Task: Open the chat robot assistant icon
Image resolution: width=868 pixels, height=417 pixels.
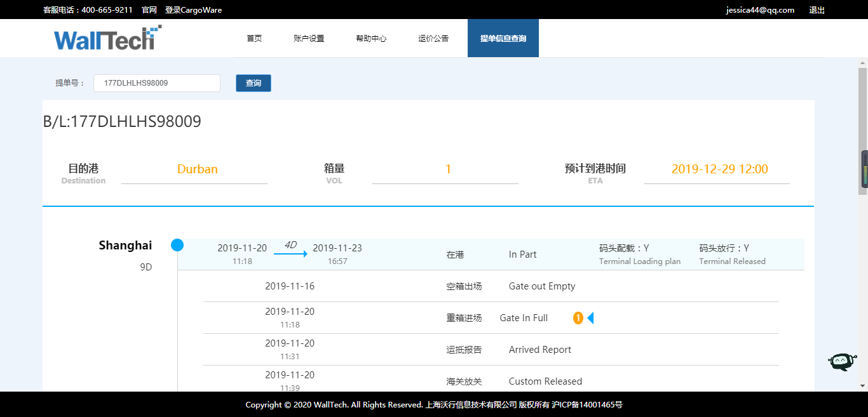Action: [842, 361]
